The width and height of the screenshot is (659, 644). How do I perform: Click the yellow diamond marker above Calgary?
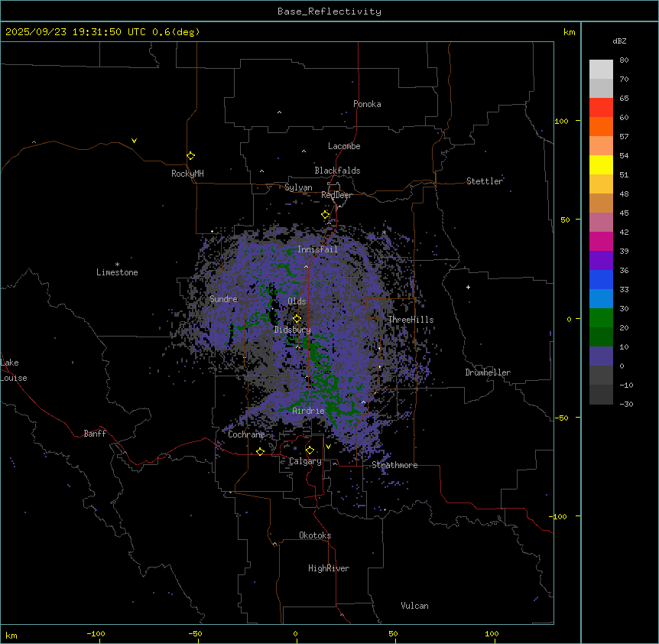(x=310, y=450)
